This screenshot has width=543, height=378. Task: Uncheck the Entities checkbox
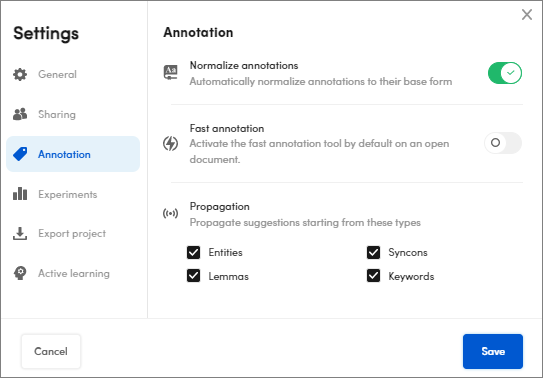[x=193, y=252]
